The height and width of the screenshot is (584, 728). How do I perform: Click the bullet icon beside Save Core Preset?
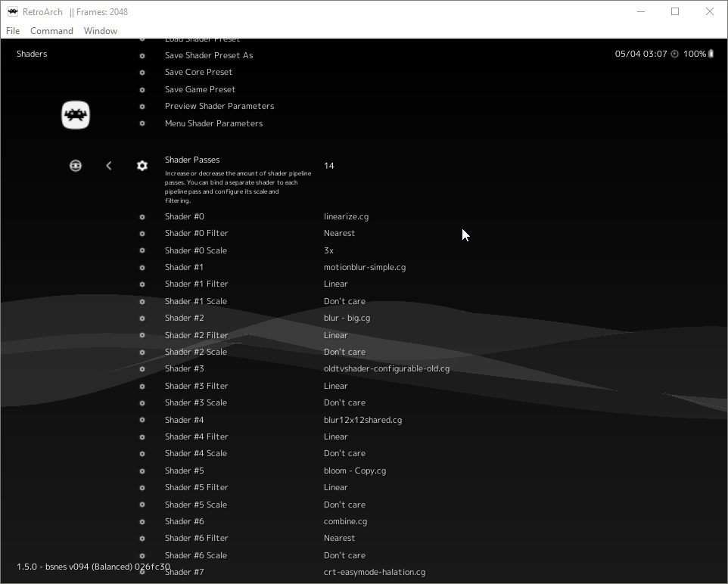pos(142,73)
